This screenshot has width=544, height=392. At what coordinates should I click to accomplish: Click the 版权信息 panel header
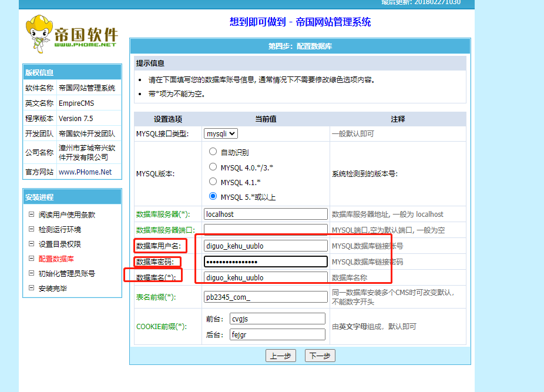[72, 72]
